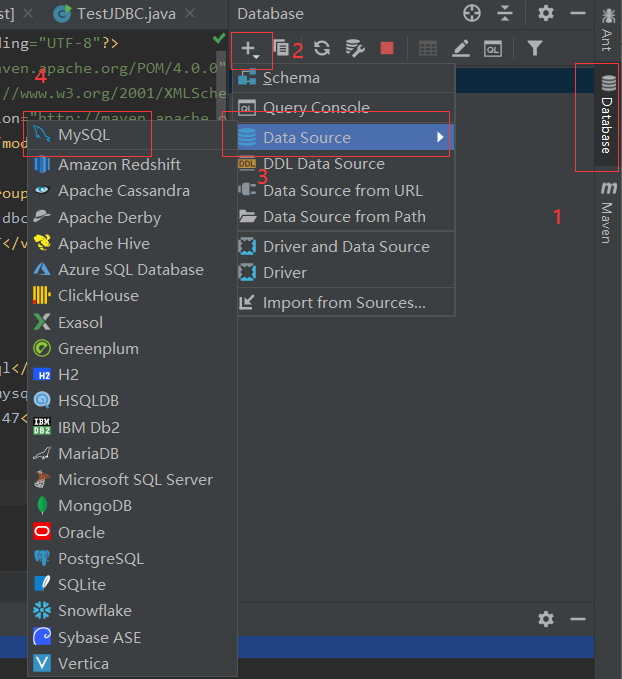Select Apache Hive

(x=133, y=243)
